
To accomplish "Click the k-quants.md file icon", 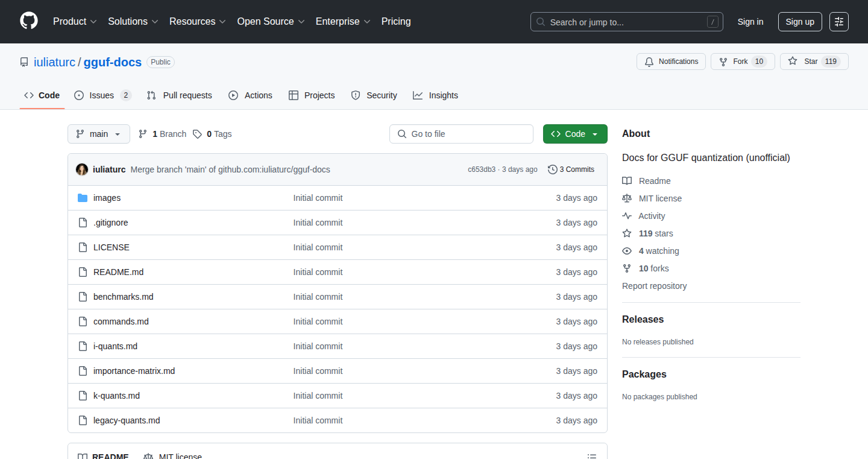I will tap(83, 396).
